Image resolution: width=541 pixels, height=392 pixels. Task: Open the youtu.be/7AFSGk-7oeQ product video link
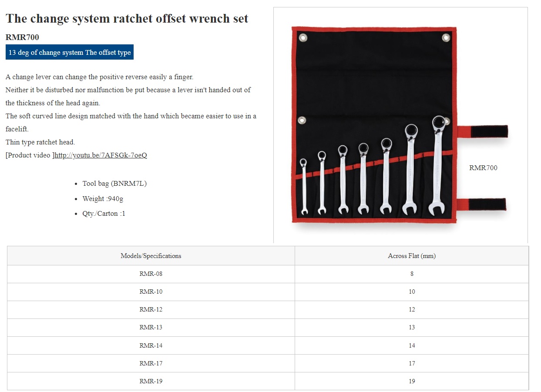101,155
